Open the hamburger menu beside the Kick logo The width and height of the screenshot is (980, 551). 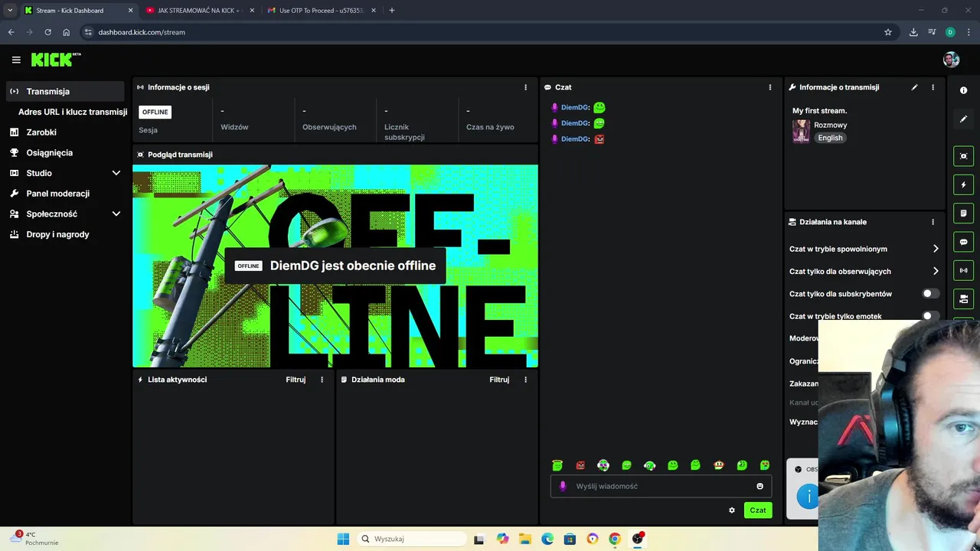[16, 60]
